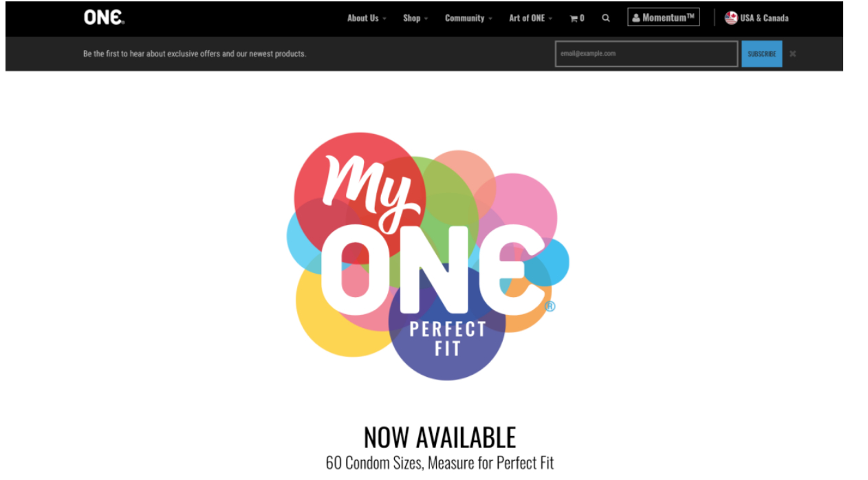Expand the About Us dropdown arrow
This screenshot has width=868, height=480.
tap(384, 19)
